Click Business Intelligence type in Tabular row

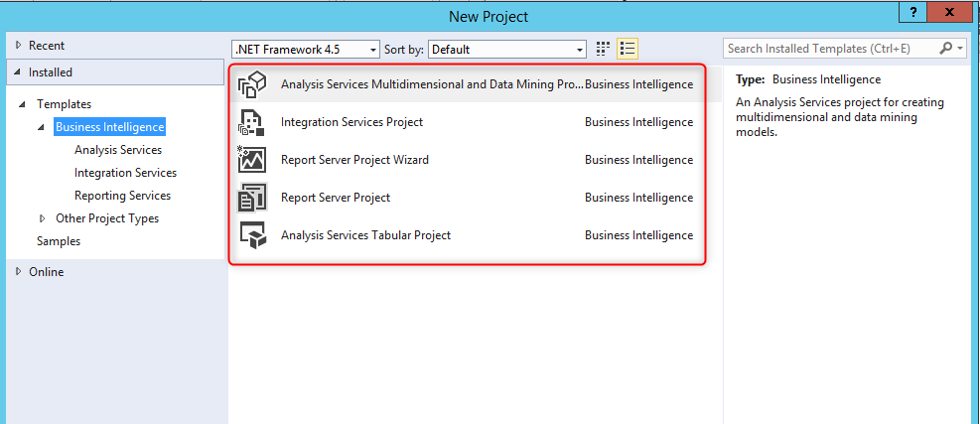[x=638, y=235]
